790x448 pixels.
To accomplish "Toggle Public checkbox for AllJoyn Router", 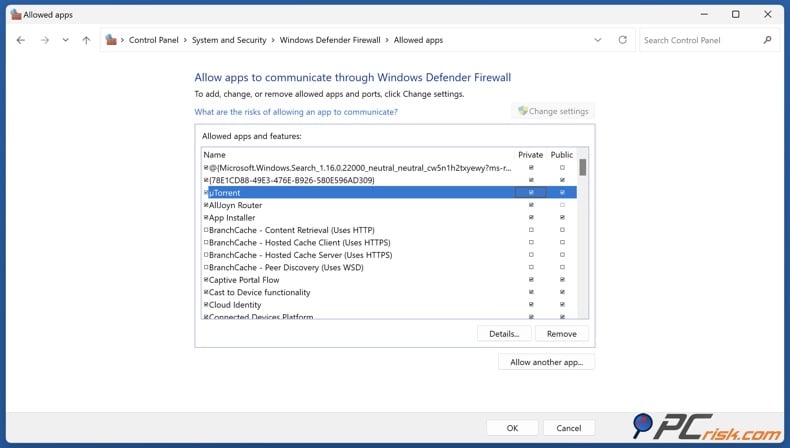I will 562,205.
